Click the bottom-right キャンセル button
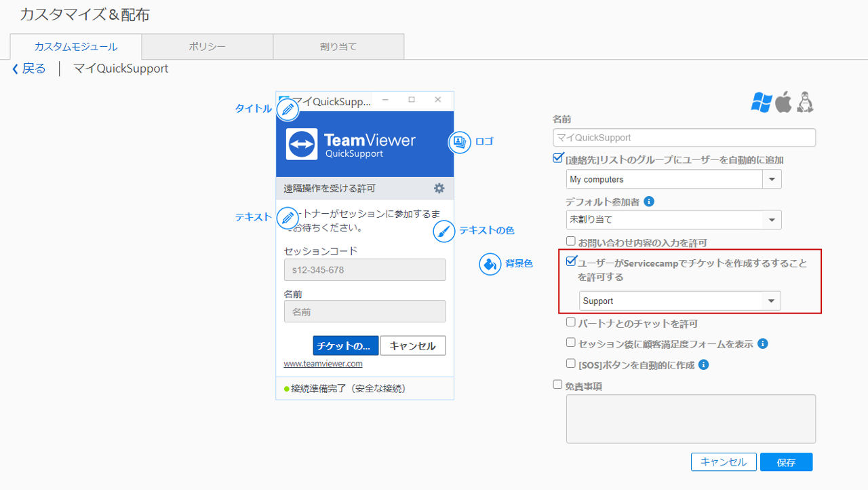This screenshot has width=868, height=490. point(724,462)
